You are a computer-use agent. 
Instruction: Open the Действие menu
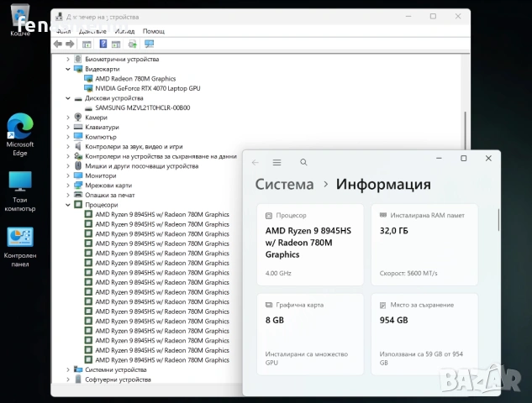tap(92, 31)
